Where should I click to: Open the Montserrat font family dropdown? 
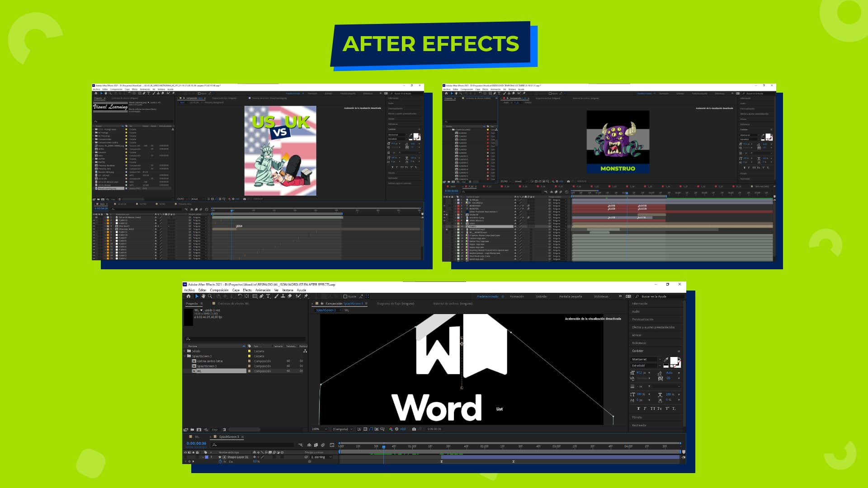[646, 359]
